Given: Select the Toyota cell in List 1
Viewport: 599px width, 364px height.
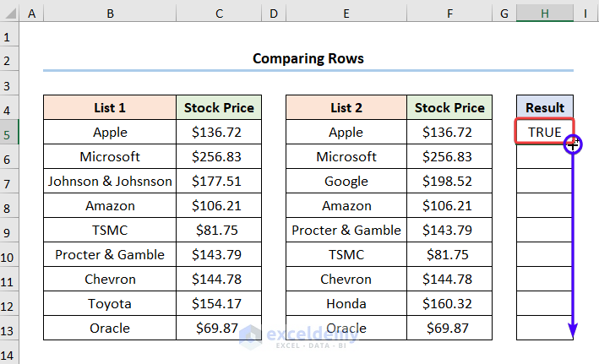Looking at the screenshot, I should point(110,303).
